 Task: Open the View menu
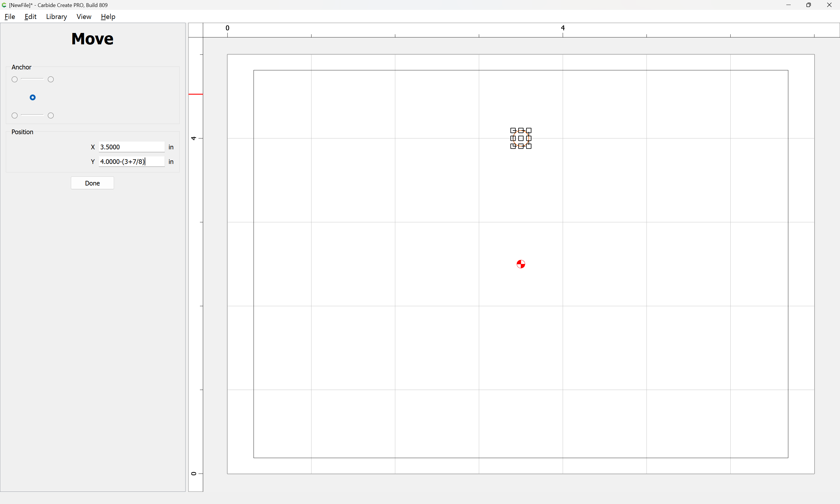(x=84, y=17)
